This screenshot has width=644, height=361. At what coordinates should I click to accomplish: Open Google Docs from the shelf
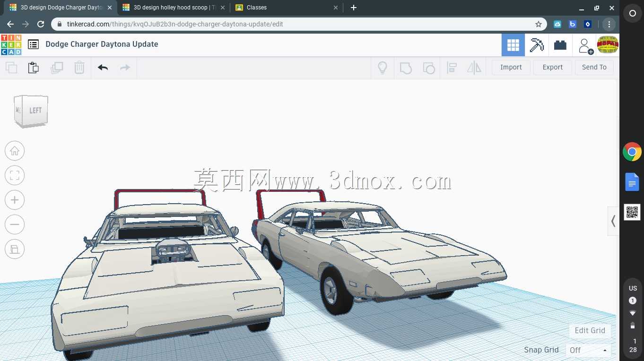click(632, 182)
